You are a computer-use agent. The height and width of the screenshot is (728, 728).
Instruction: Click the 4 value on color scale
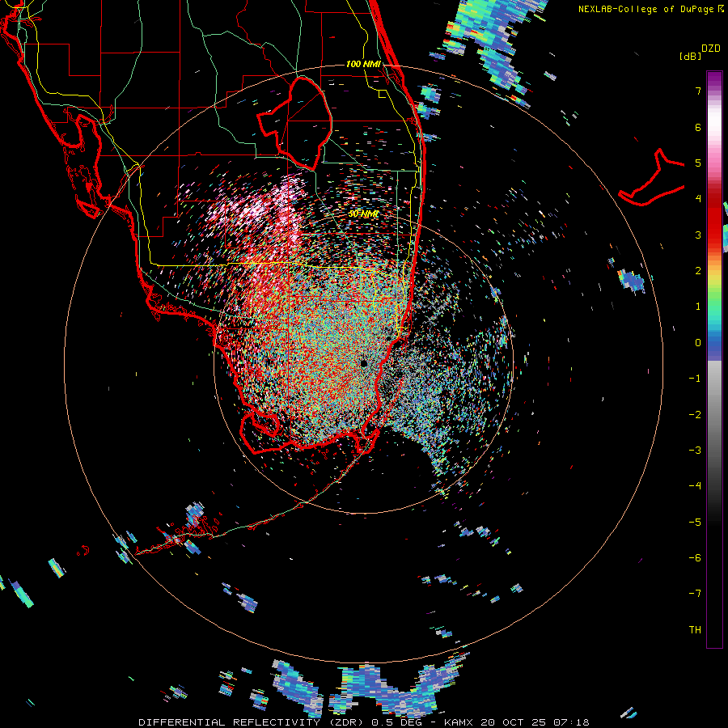pos(698,199)
